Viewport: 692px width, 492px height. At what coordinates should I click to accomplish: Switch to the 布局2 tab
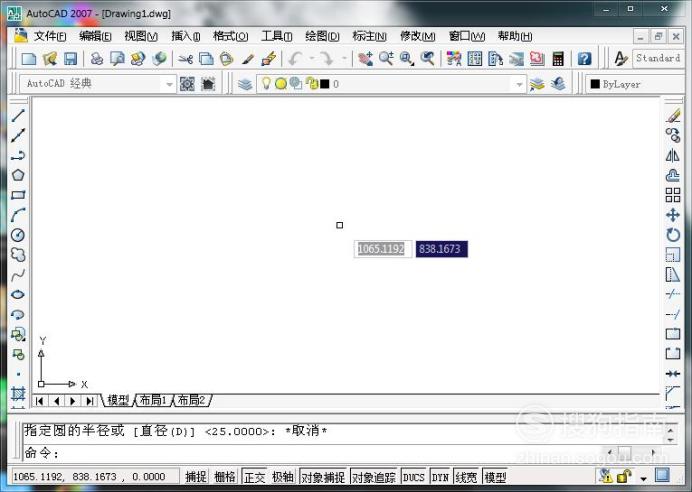coord(191,400)
